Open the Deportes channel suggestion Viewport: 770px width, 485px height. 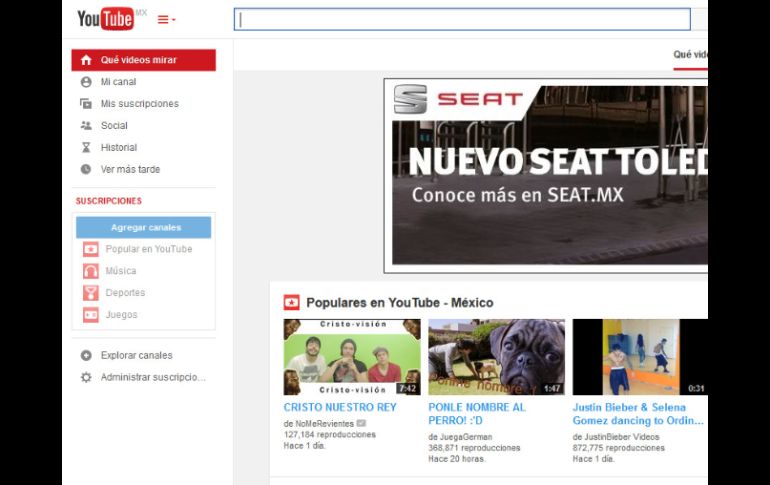pyautogui.click(x=125, y=293)
